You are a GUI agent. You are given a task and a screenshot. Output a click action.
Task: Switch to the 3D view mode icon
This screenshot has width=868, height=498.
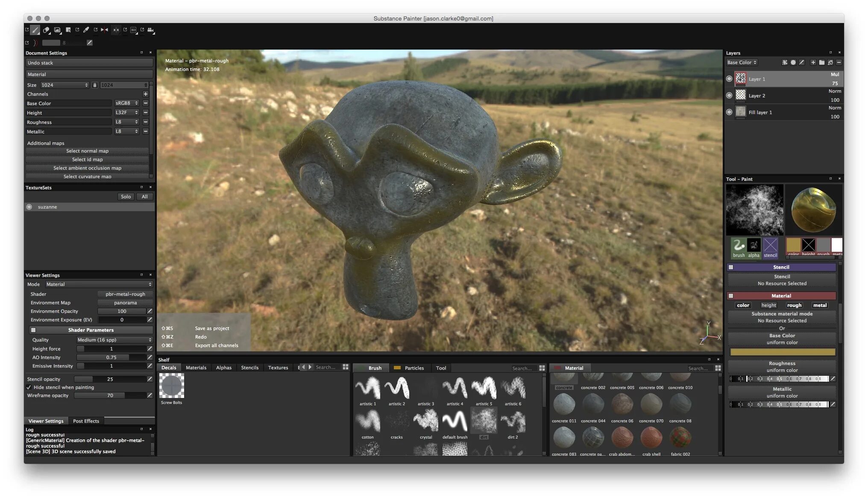[133, 30]
